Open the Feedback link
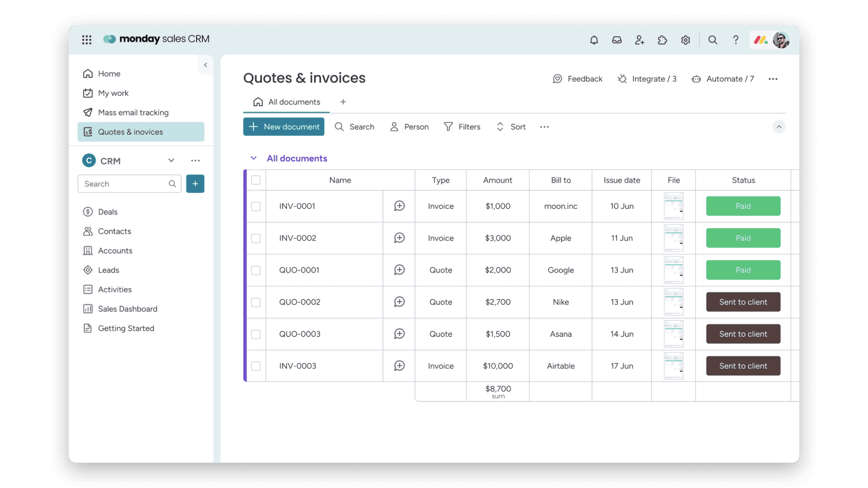Screen dimensions: 868x488 (x=577, y=79)
